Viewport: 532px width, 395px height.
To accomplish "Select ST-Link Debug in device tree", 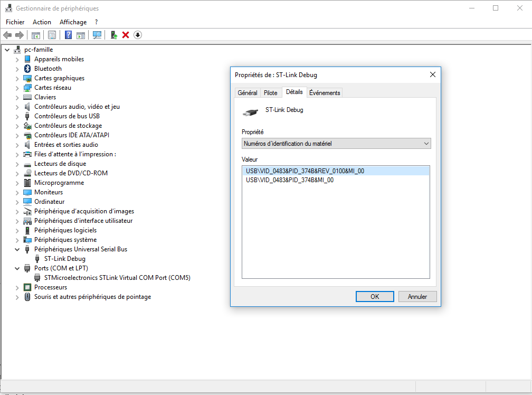I will tap(65, 259).
